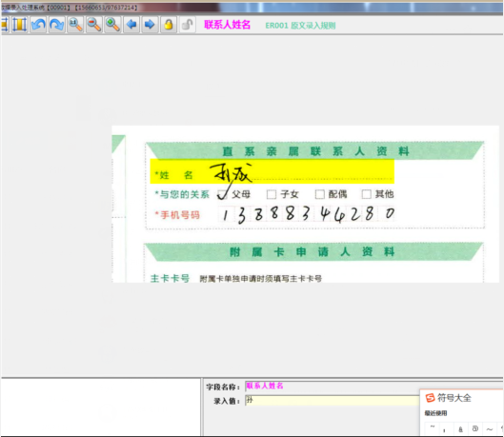Click the 父母 checkbox in the scanned form
Screen dimensions: 504x437
(222, 194)
